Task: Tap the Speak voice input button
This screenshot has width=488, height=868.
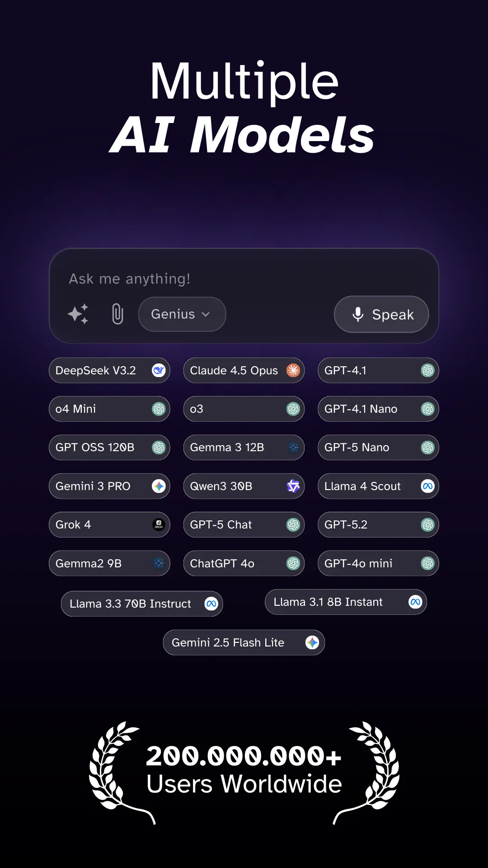Action: (381, 314)
